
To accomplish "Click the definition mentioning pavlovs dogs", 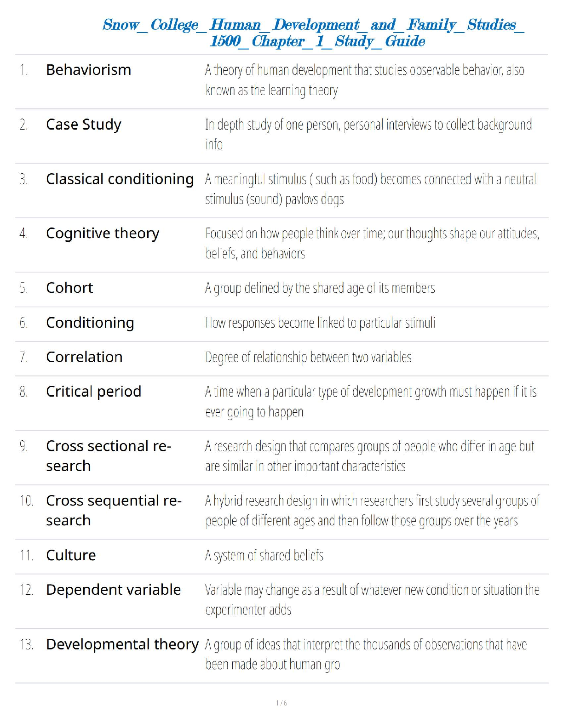I will (x=370, y=189).
